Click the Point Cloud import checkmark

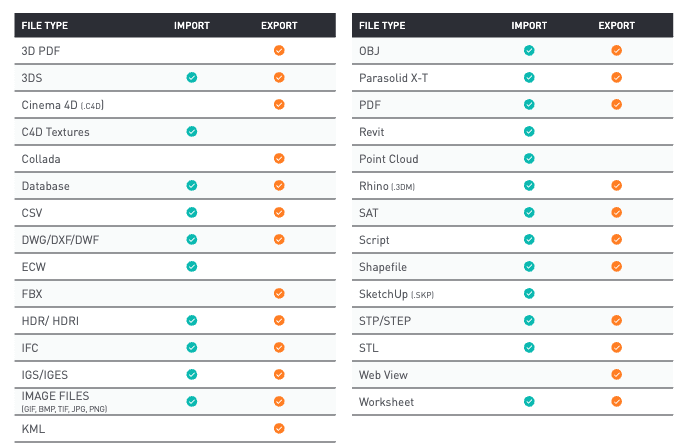click(529, 158)
